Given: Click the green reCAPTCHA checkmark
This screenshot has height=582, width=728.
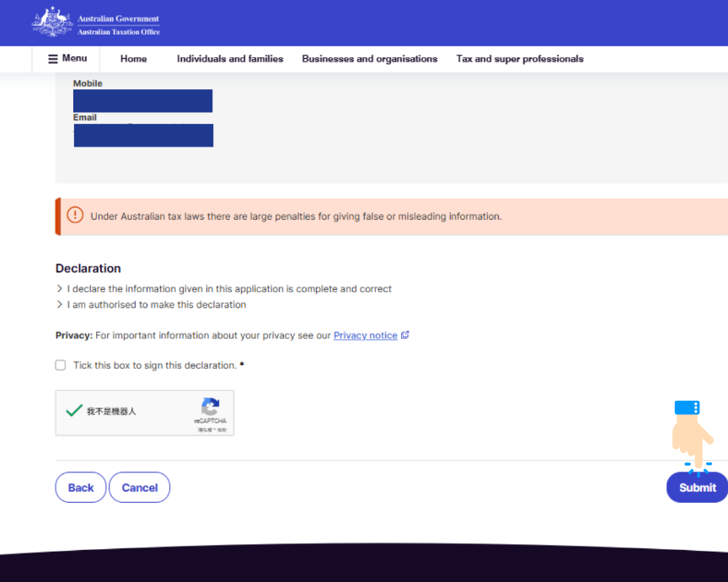Looking at the screenshot, I should coord(74,411).
